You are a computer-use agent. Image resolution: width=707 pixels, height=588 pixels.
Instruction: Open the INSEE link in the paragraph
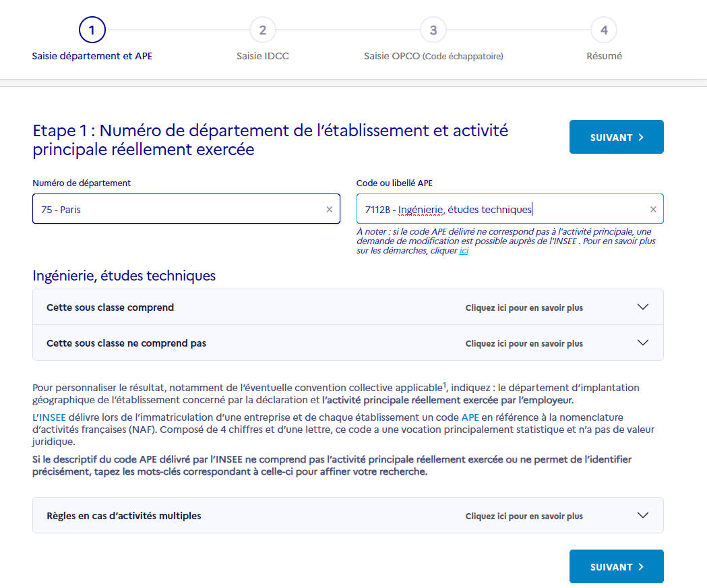click(x=52, y=417)
